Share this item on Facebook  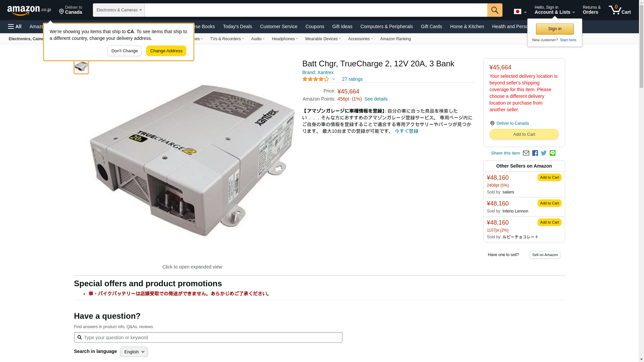pyautogui.click(x=535, y=153)
